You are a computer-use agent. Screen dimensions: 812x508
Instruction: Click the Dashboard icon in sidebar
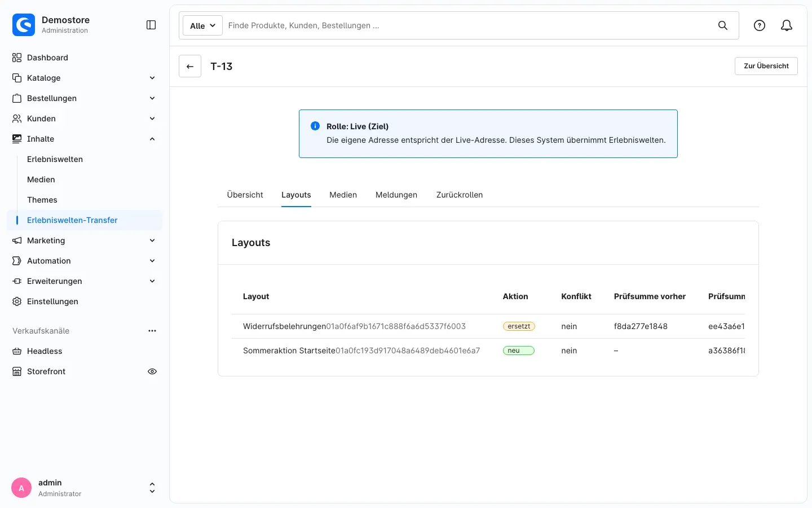click(x=17, y=58)
